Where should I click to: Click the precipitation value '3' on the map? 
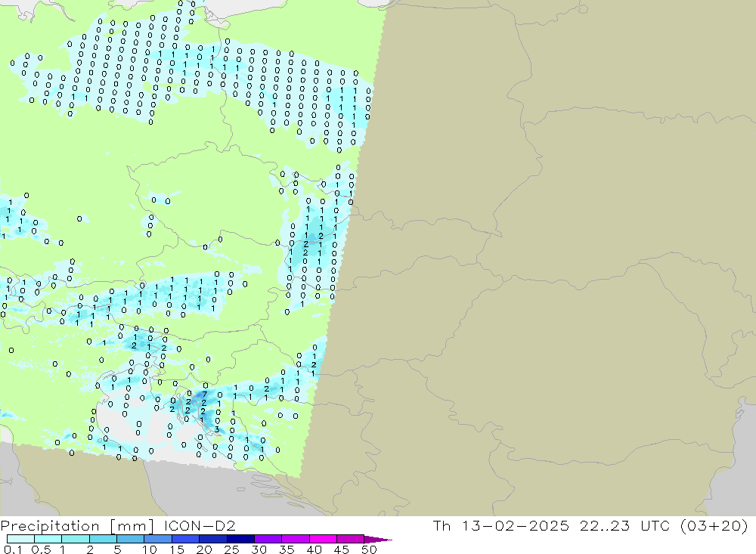(x=217, y=429)
